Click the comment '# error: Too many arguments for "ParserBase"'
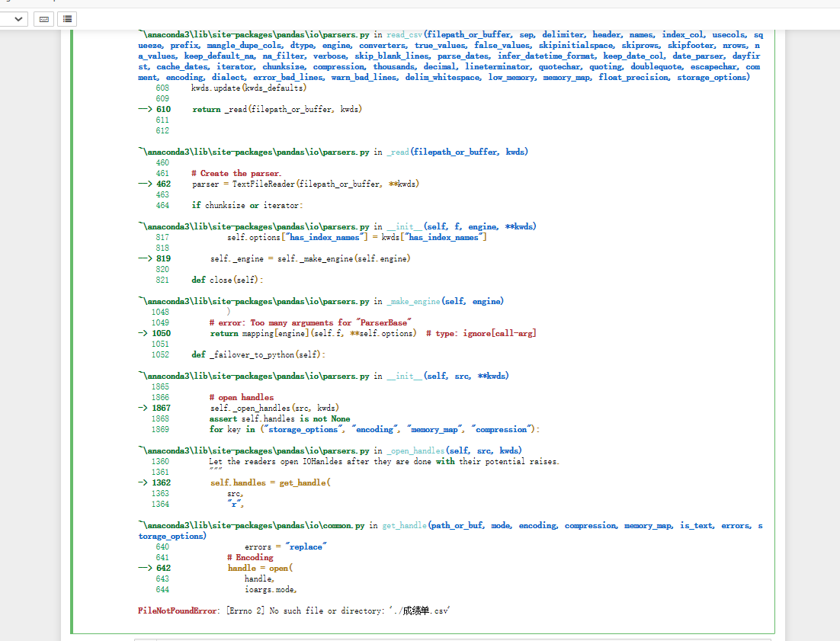Viewport: 840px width, 641px height. point(310,322)
